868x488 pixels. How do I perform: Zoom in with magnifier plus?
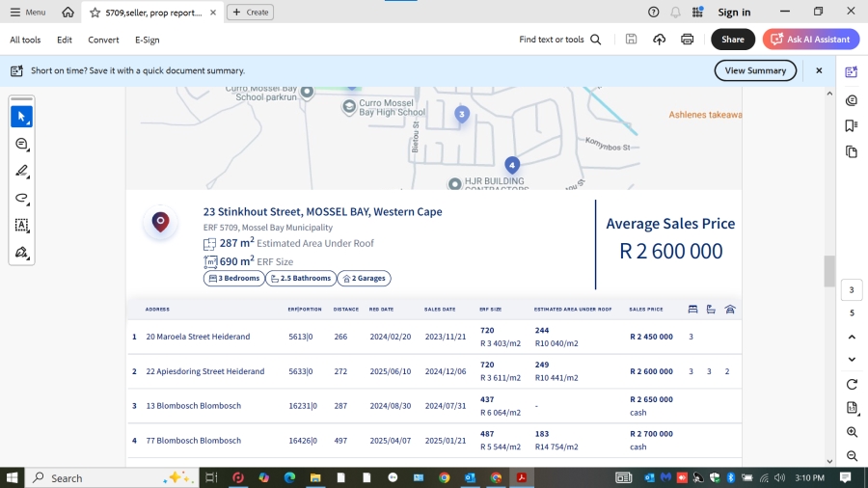[x=852, y=432]
